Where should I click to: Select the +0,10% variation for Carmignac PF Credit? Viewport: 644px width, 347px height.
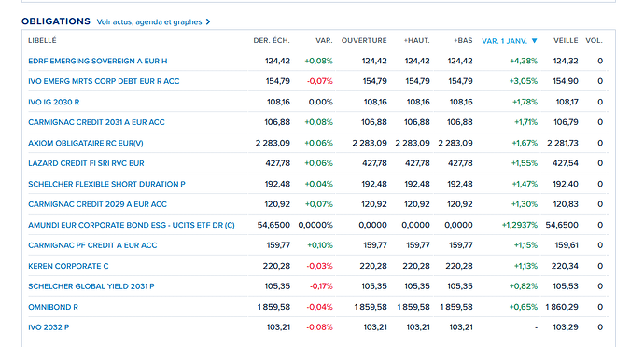click(x=320, y=245)
